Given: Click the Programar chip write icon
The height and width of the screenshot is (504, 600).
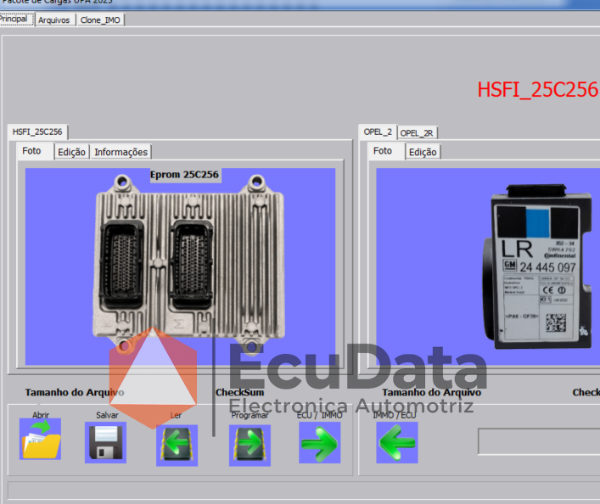Looking at the screenshot, I should 250,445.
